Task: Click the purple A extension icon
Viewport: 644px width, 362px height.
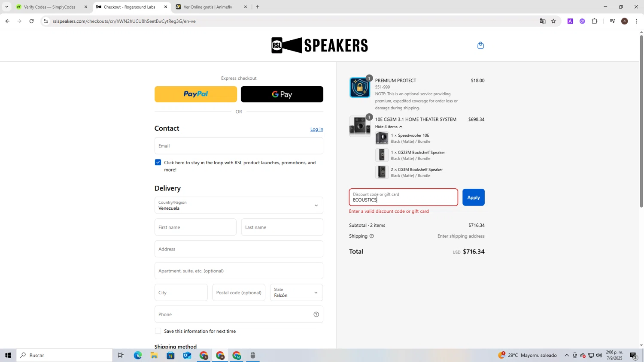Action: pyautogui.click(x=570, y=21)
